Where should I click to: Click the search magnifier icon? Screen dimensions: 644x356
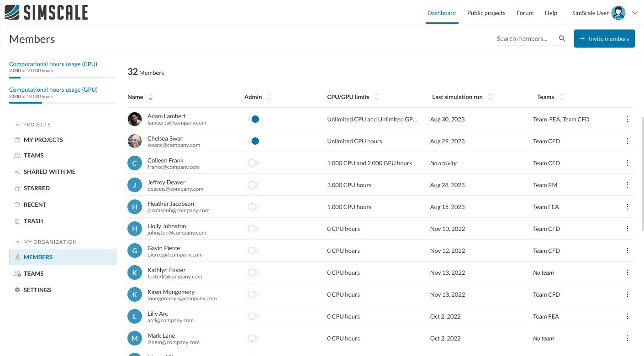[x=562, y=39]
